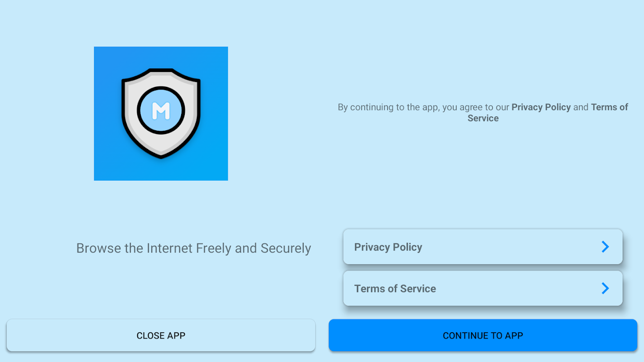Select the CLOSE APP label text

161,336
